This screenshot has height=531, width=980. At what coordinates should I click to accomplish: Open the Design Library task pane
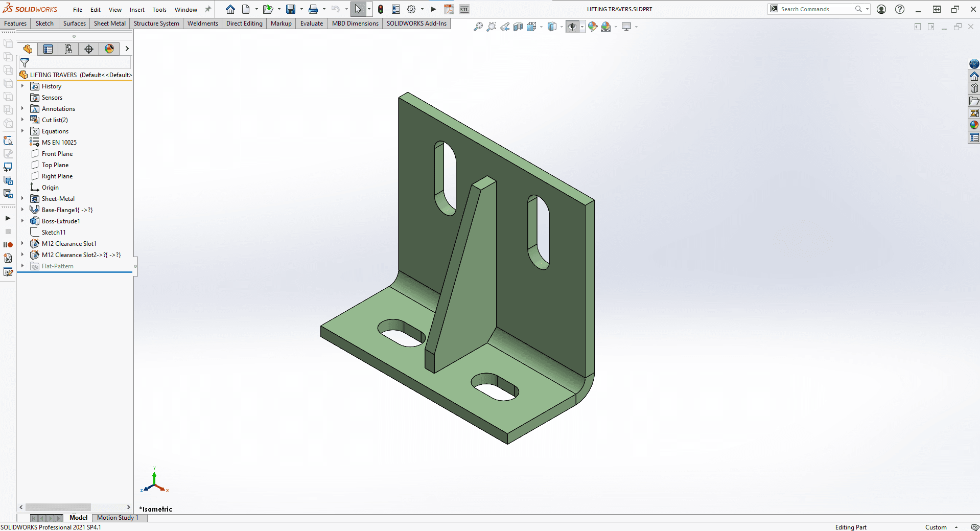point(974,88)
